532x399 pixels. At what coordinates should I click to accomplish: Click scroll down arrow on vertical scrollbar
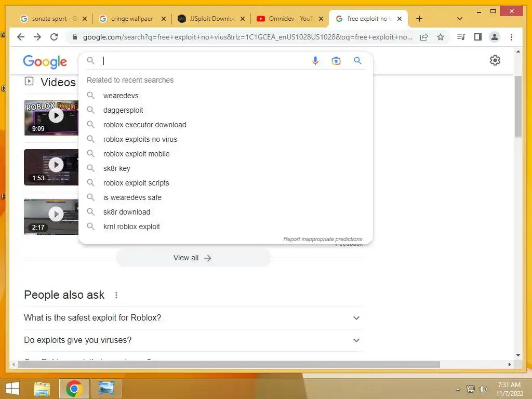coord(518,355)
